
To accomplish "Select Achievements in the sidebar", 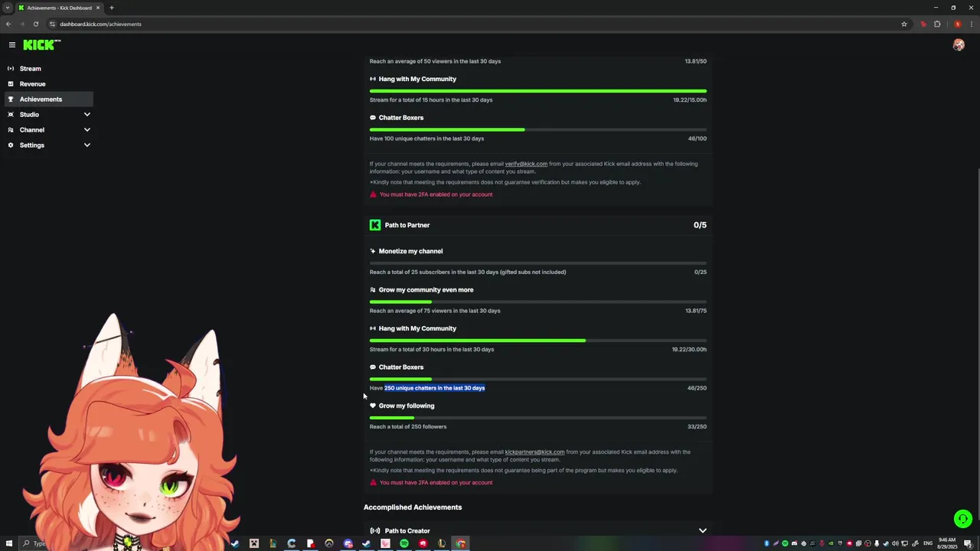I will pos(49,99).
